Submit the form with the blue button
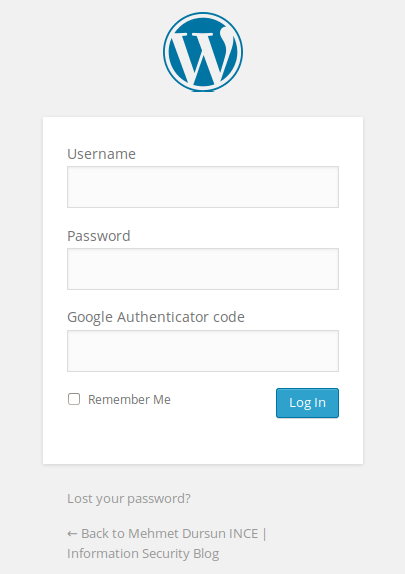 [x=307, y=403]
